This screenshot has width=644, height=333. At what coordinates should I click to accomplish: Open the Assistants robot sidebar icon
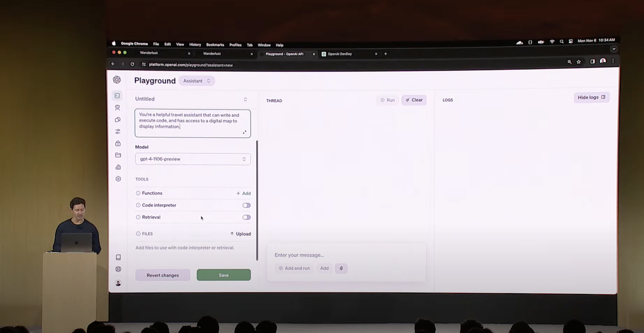click(x=118, y=108)
